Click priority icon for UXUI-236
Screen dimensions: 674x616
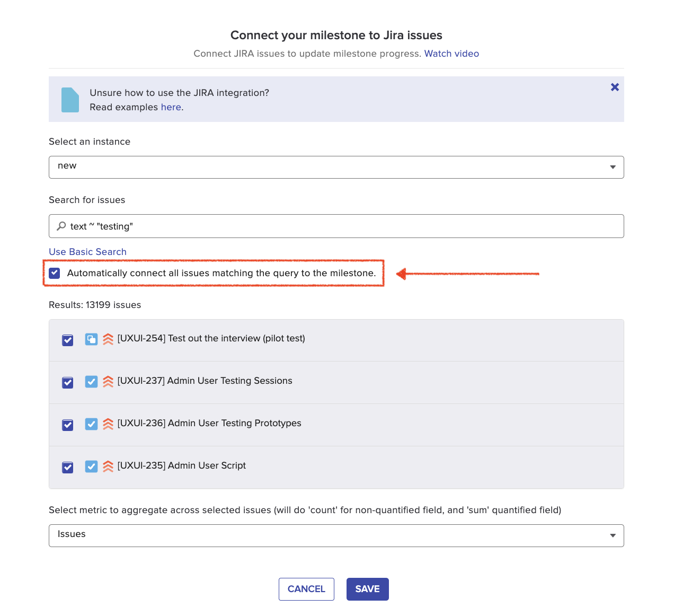pyautogui.click(x=108, y=424)
